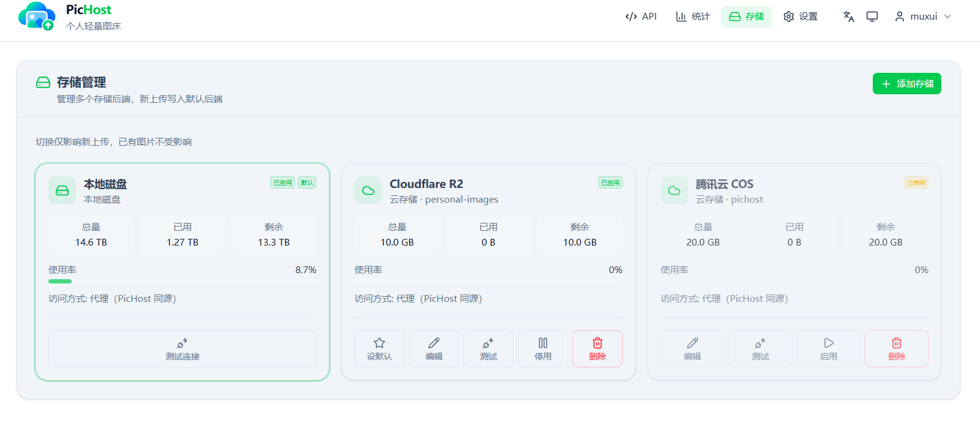980x428 pixels.
Task: Click the PicHost cloud logo
Action: coord(37,16)
